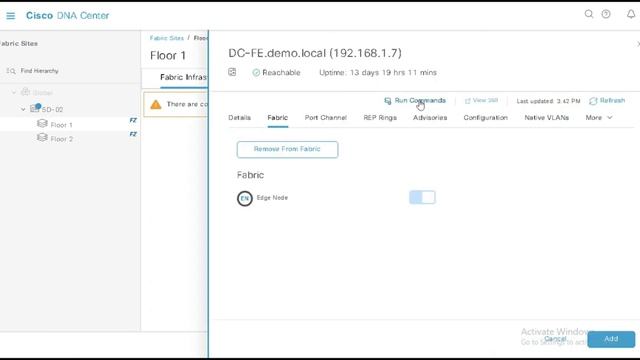The width and height of the screenshot is (640, 360).
Task: Select SD-02 in site hierarchy
Action: tap(52, 110)
